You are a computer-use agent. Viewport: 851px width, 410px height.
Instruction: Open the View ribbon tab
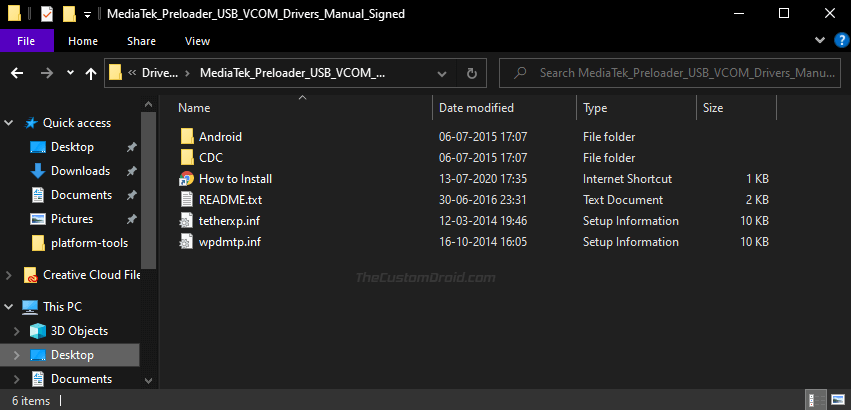(197, 41)
